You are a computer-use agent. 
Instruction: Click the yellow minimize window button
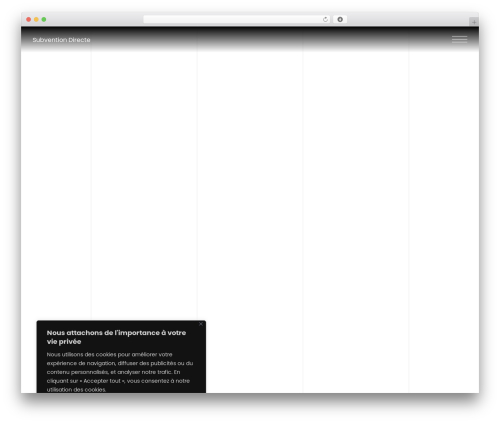36,19
